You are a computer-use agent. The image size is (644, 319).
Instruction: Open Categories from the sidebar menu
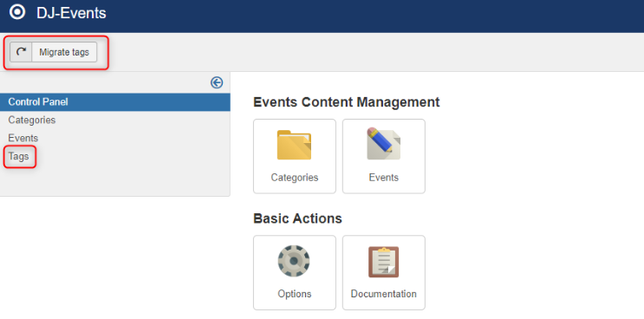[x=31, y=120]
